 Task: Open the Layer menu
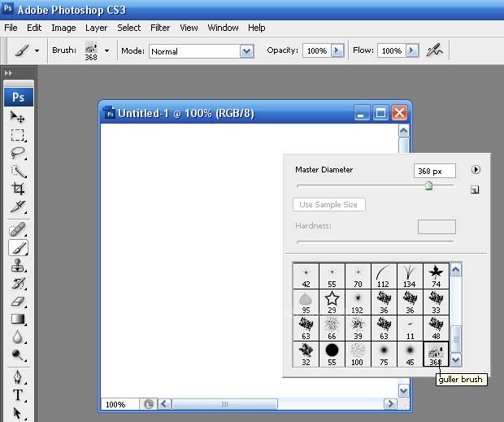(x=96, y=28)
